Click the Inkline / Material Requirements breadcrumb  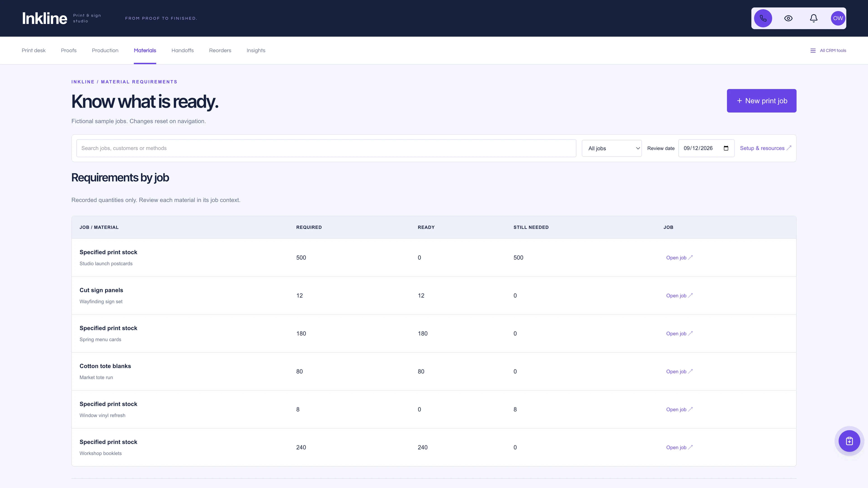124,82
